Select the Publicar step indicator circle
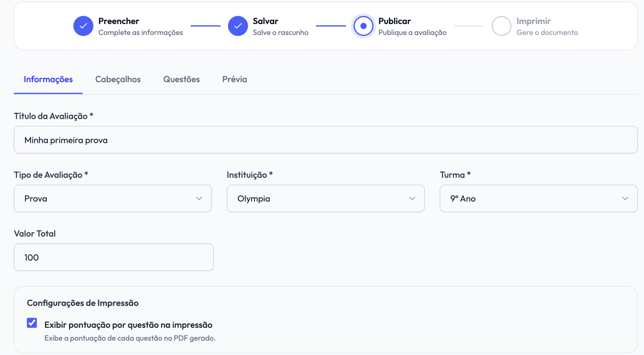644x355 pixels. click(363, 26)
